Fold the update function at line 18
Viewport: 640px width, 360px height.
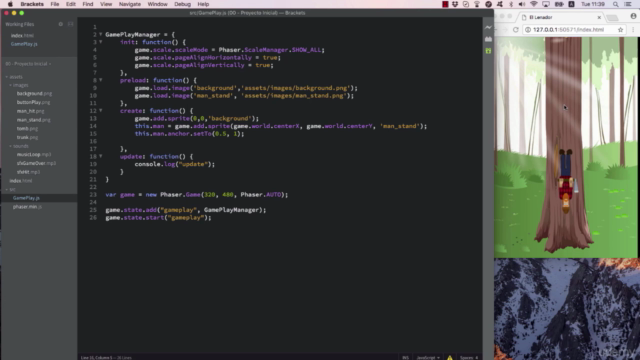tap(100, 156)
